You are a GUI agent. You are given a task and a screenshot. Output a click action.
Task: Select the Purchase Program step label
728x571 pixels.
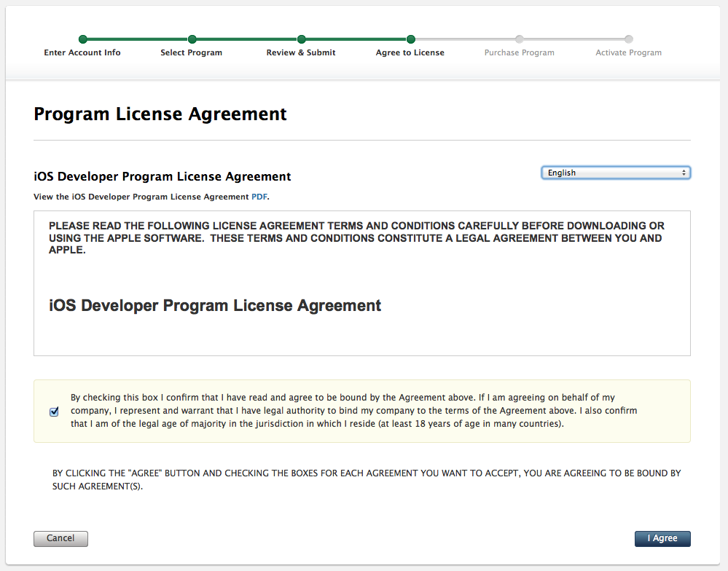(520, 52)
